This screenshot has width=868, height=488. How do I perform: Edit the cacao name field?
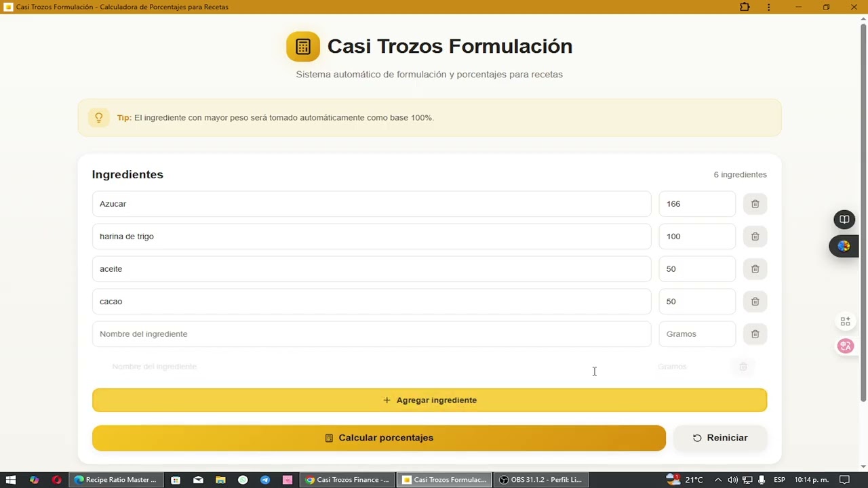pos(372,302)
